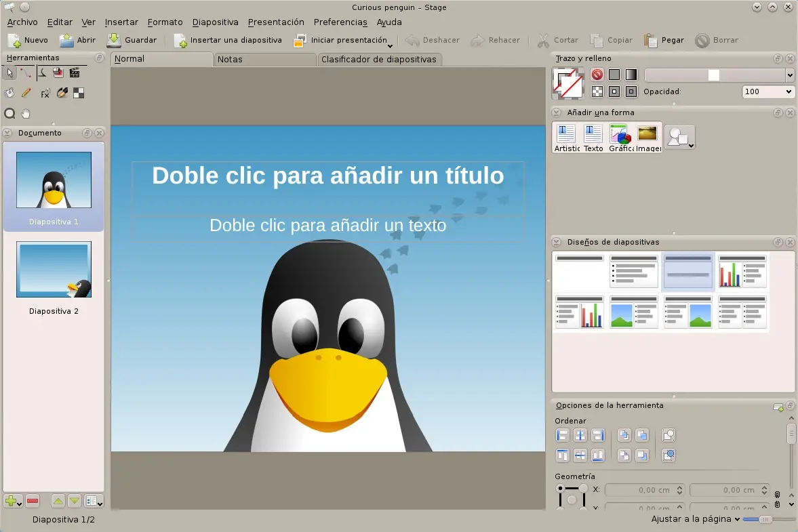798x532 pixels.
Task: Align objects to the right edge
Action: (x=597, y=435)
